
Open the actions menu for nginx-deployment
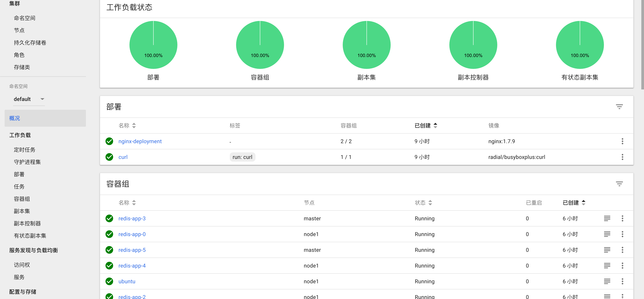coord(622,141)
